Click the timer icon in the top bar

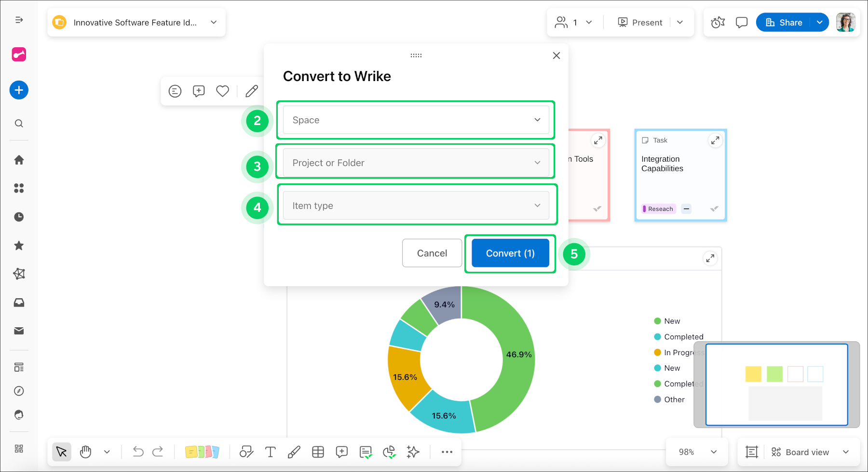[717, 22]
